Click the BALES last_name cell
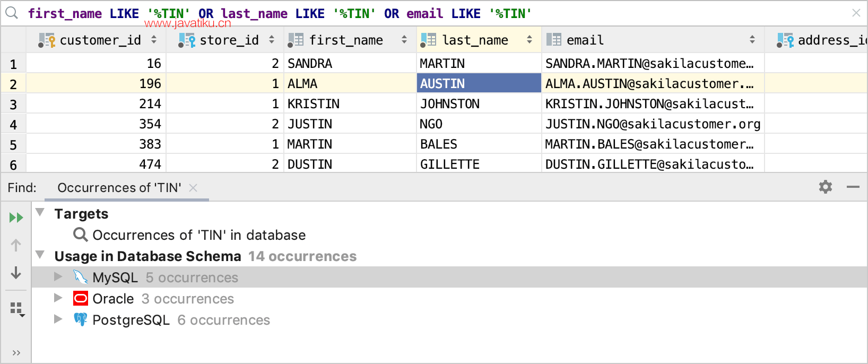This screenshot has height=364, width=868. [479, 144]
